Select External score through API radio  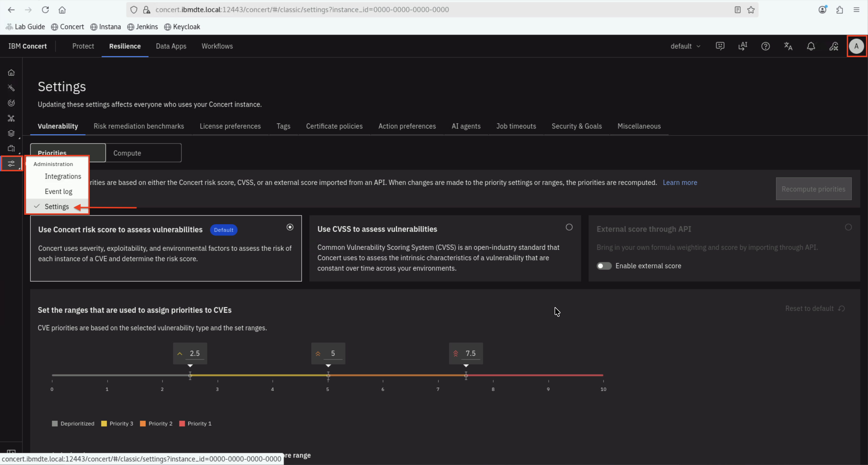pyautogui.click(x=848, y=227)
